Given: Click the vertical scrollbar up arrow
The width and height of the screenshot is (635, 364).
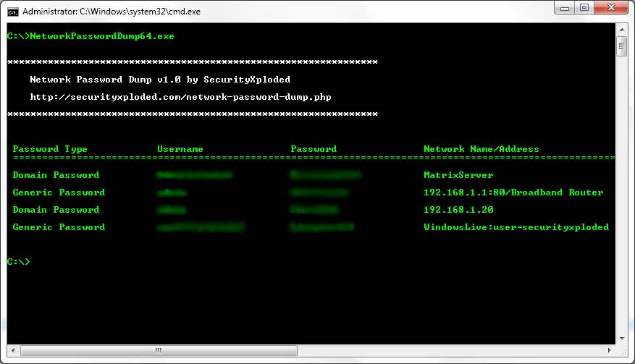Looking at the screenshot, I should (x=621, y=33).
